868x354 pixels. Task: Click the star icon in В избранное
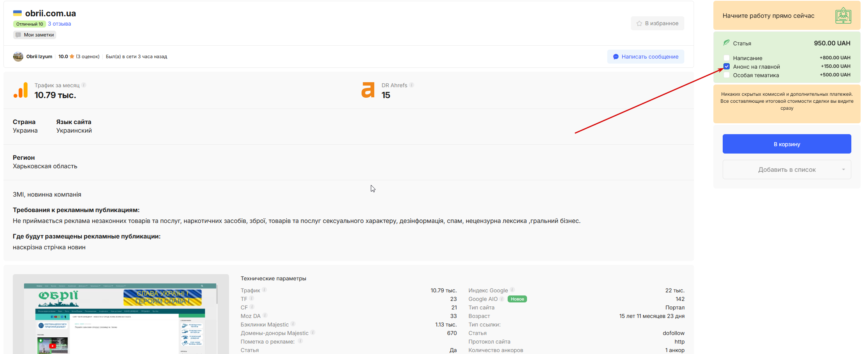point(639,24)
